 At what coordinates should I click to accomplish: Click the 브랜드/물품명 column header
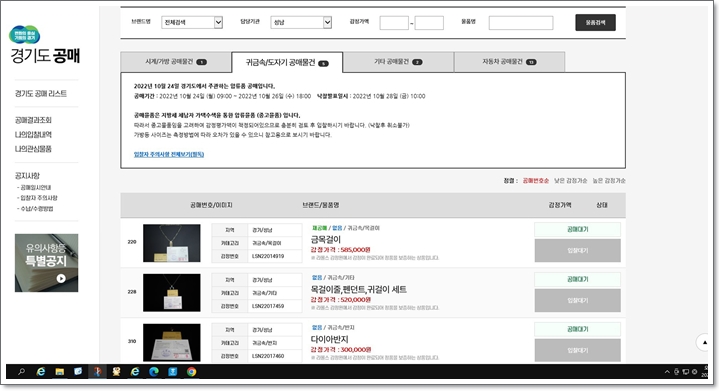(321, 205)
